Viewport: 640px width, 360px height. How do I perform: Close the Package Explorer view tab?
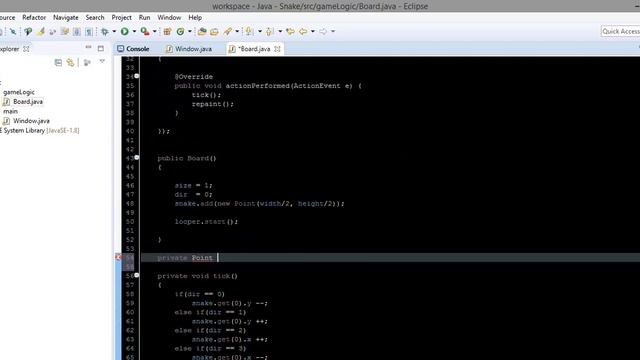click(x=26, y=49)
